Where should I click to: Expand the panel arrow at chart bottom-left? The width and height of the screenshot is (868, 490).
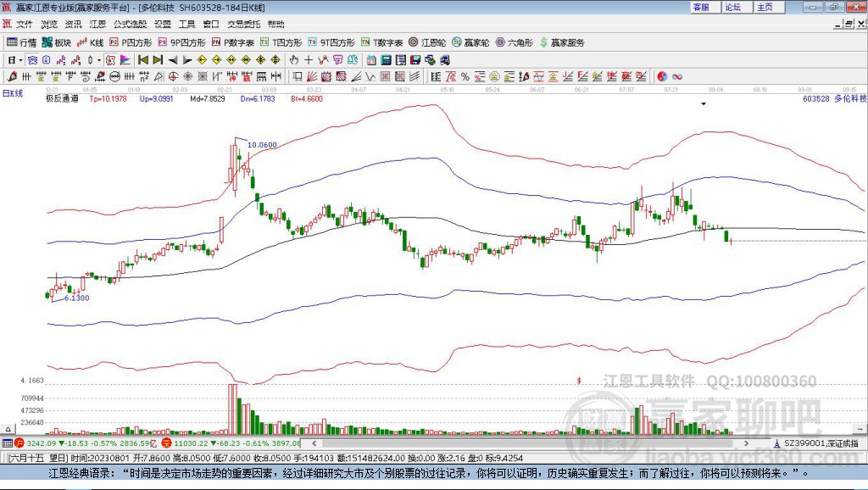8,429
